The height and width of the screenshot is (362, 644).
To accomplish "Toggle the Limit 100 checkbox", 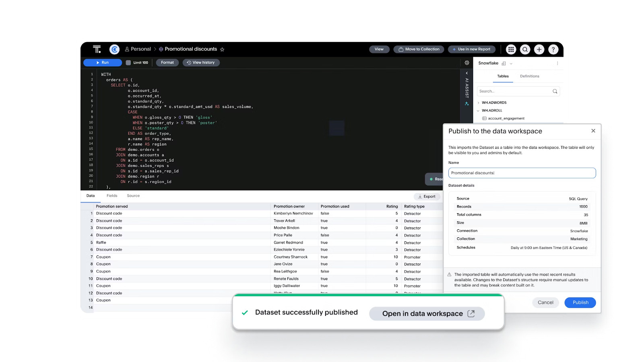I will (x=128, y=63).
